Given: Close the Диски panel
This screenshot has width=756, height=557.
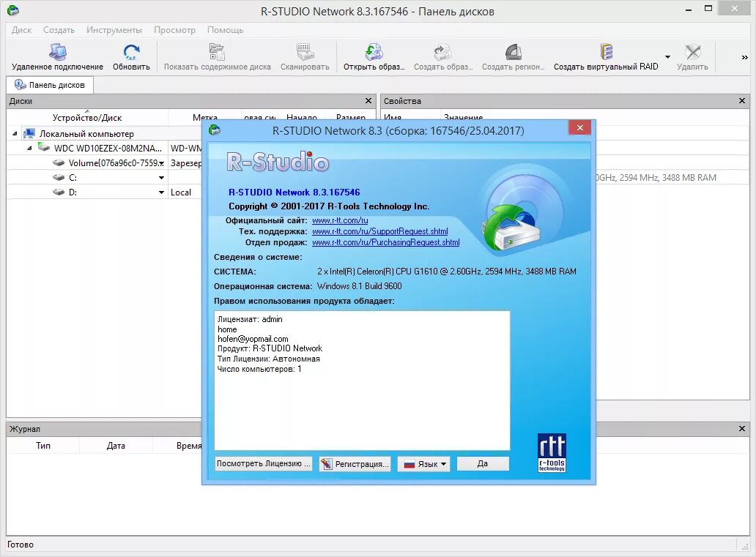Looking at the screenshot, I should pyautogui.click(x=368, y=101).
